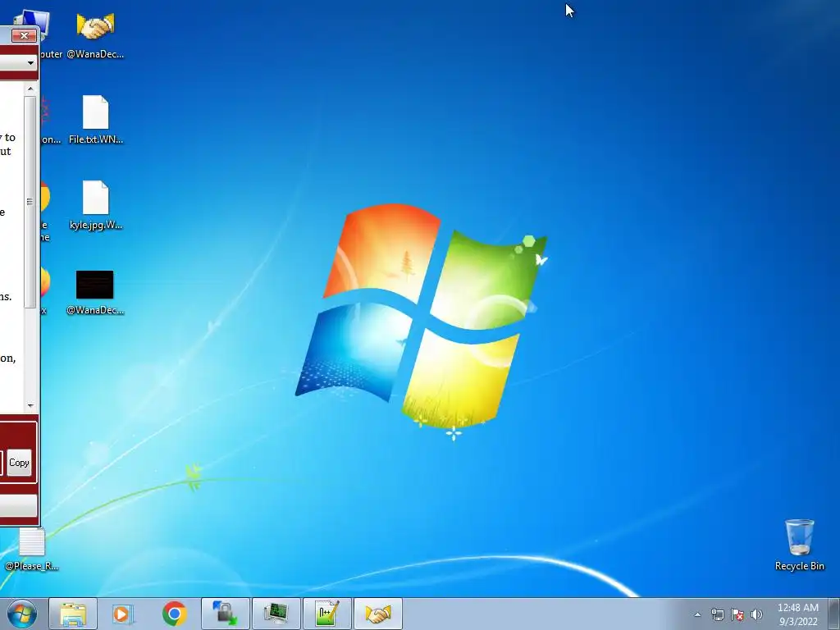The width and height of the screenshot is (840, 630).
Task: Open the black @WanaDecryptor image icon
Action: (x=95, y=292)
